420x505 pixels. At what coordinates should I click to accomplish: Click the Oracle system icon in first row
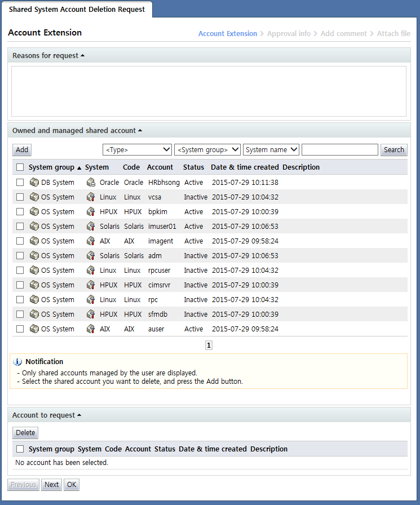(x=91, y=183)
